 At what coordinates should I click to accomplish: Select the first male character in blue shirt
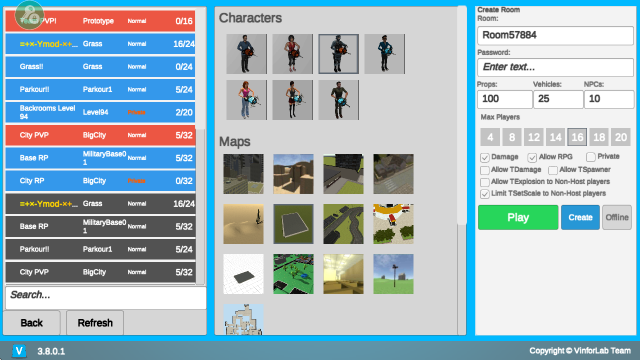(247, 54)
